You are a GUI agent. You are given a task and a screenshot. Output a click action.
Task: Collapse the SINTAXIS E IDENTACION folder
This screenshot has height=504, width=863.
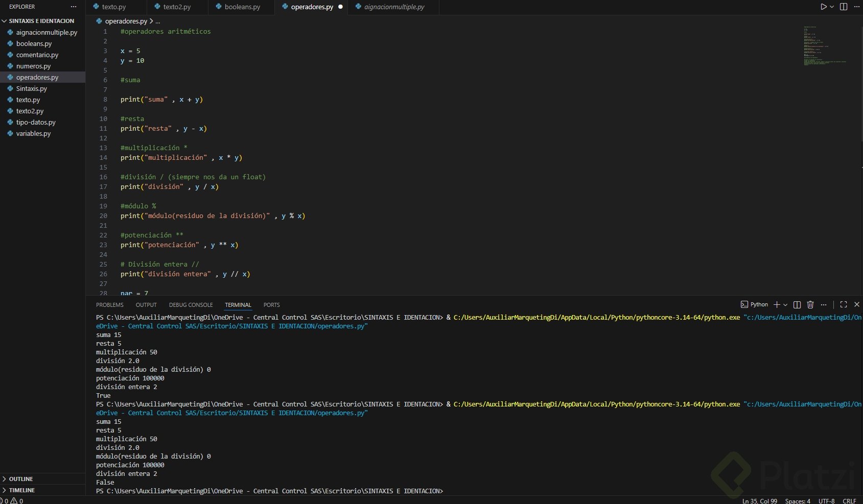click(x=41, y=21)
